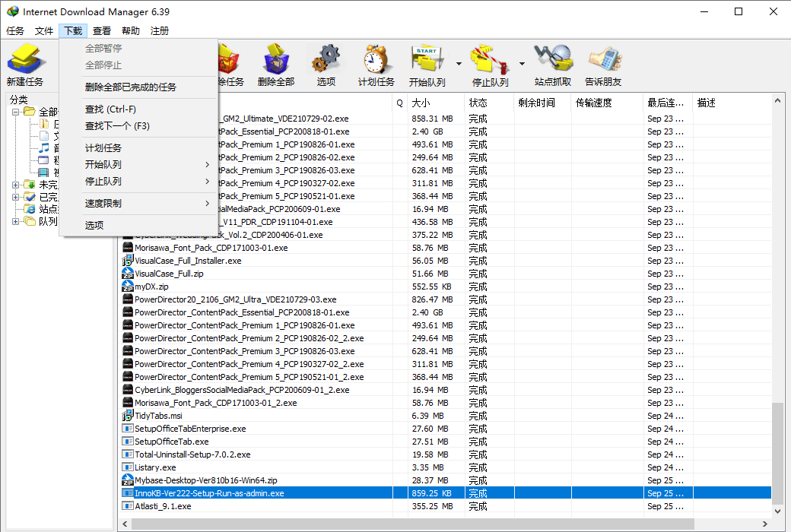Click the 描述 description column header
Image resolution: width=791 pixels, height=532 pixels.
coord(732,103)
